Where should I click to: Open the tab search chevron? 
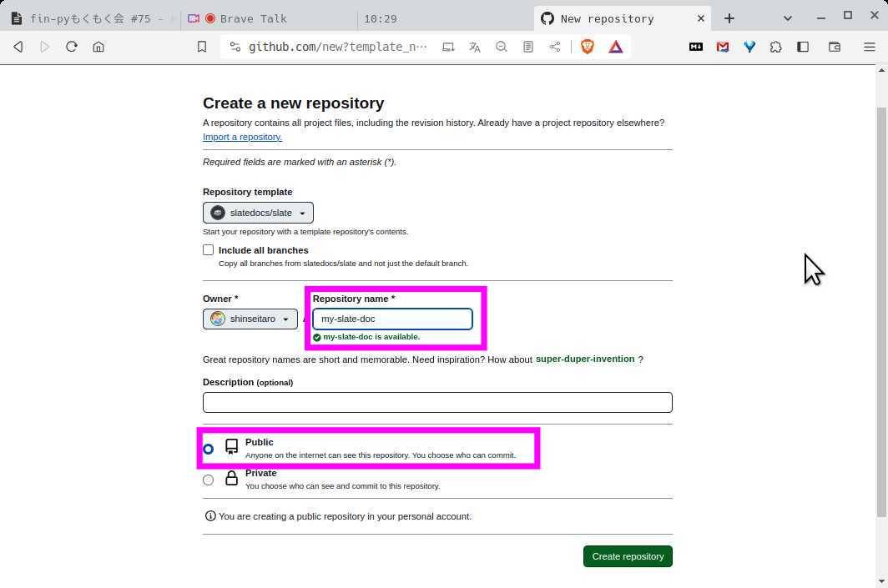(x=787, y=18)
